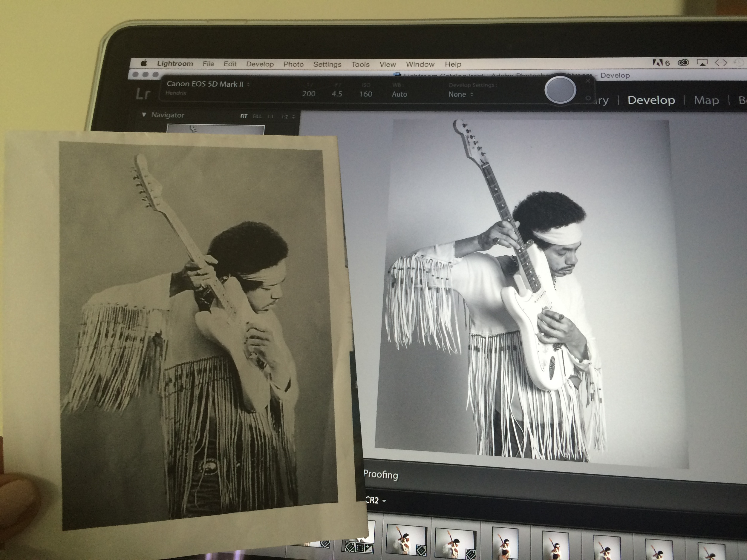The width and height of the screenshot is (747, 560).
Task: Click keyword badge beside the crop badge
Action: click(x=349, y=546)
